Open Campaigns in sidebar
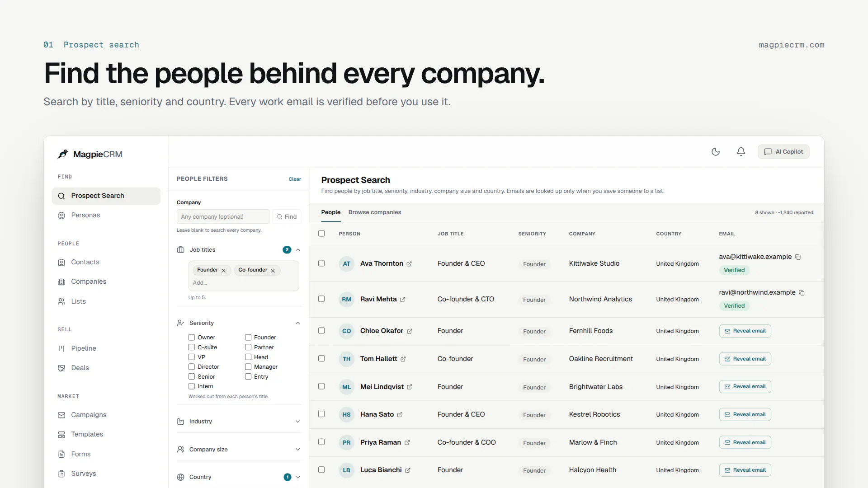 pos(106,415)
